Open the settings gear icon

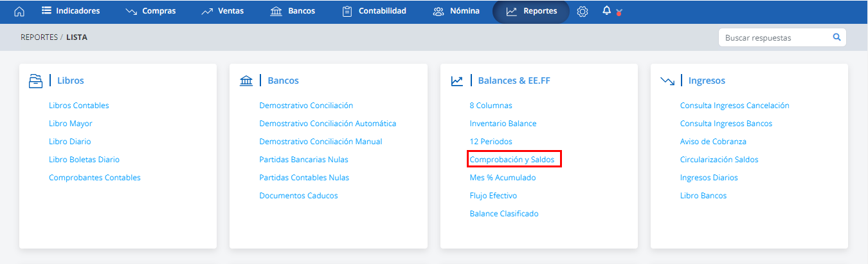583,12
